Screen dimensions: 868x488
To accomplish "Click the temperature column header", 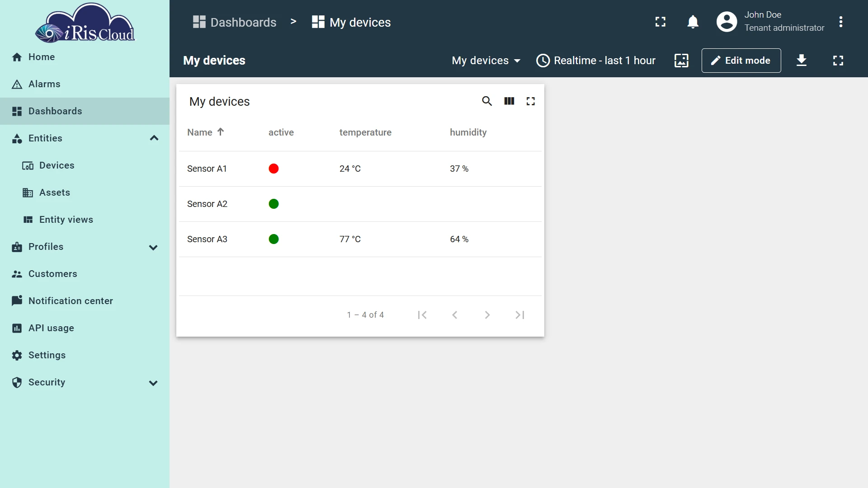I will [x=365, y=132].
